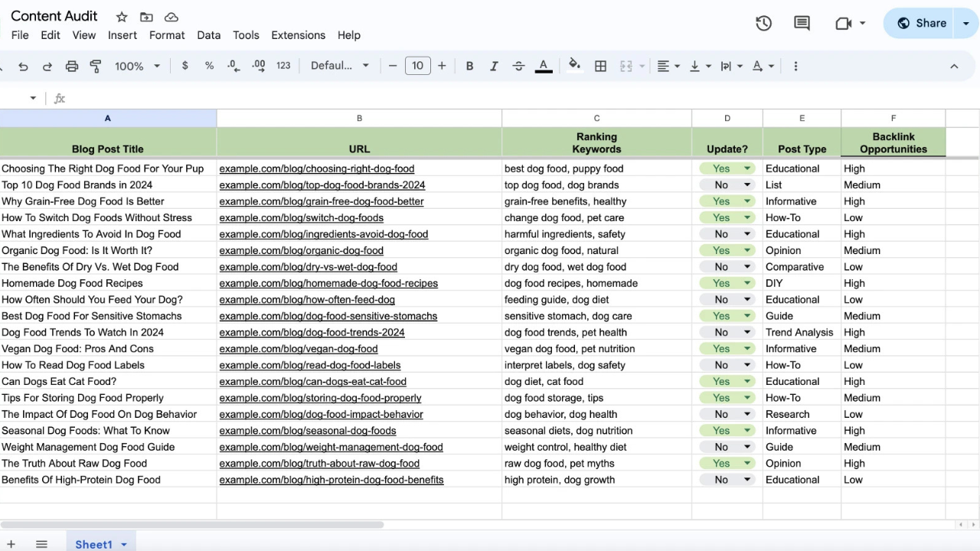Open the Format menu
This screenshot has height=551, width=980.
[x=167, y=35]
